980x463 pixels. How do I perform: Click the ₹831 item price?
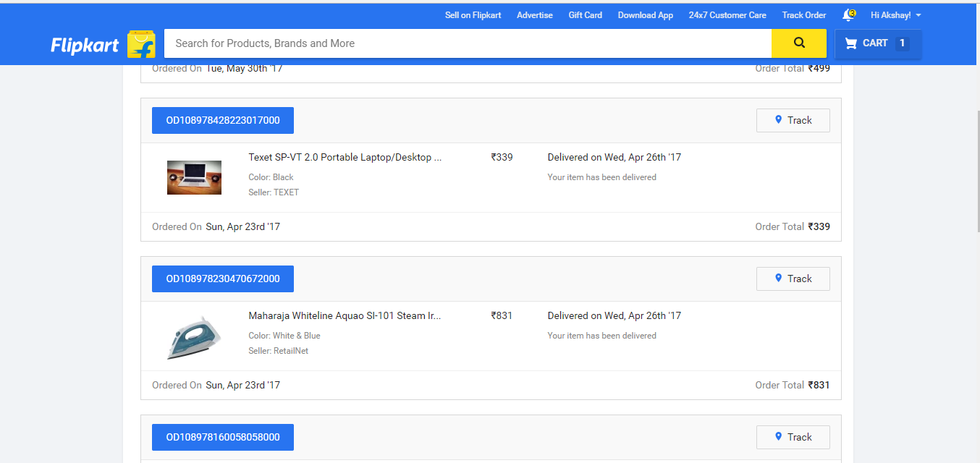(x=502, y=315)
